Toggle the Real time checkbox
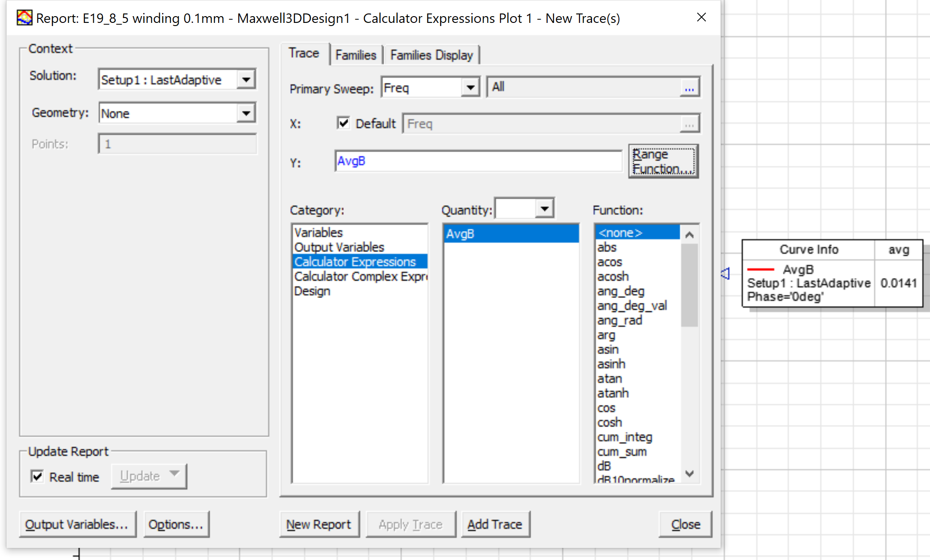Screen dimensions: 930x560 point(37,477)
